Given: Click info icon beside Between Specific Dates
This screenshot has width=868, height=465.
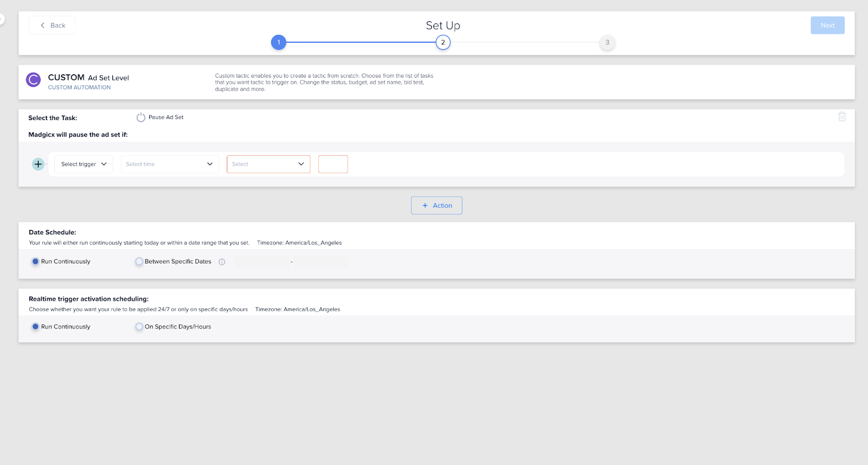Looking at the screenshot, I should pos(222,262).
